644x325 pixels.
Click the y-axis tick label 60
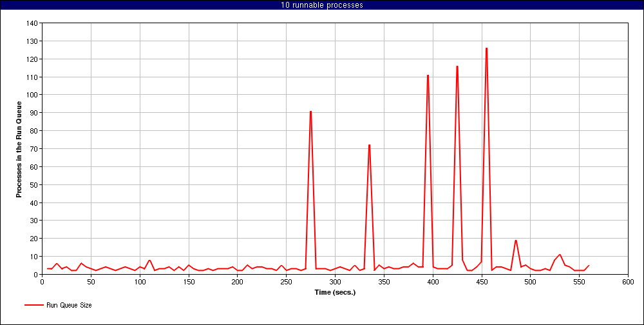tap(35, 166)
